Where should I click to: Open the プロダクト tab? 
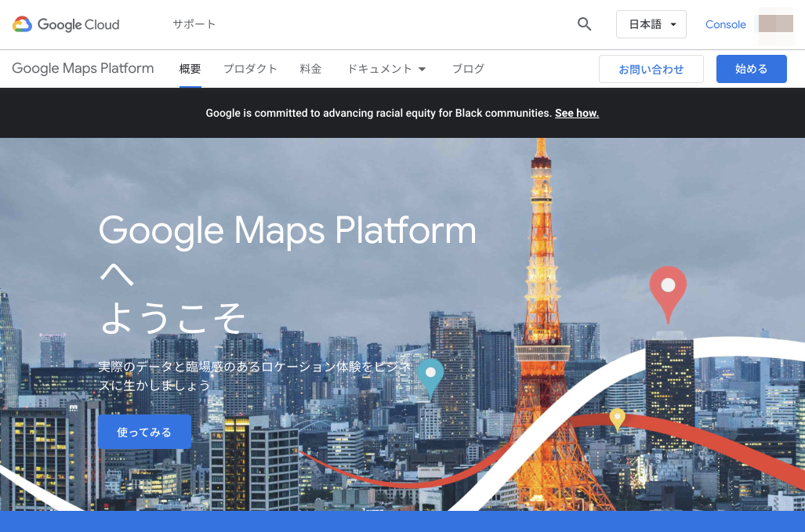pyautogui.click(x=250, y=69)
